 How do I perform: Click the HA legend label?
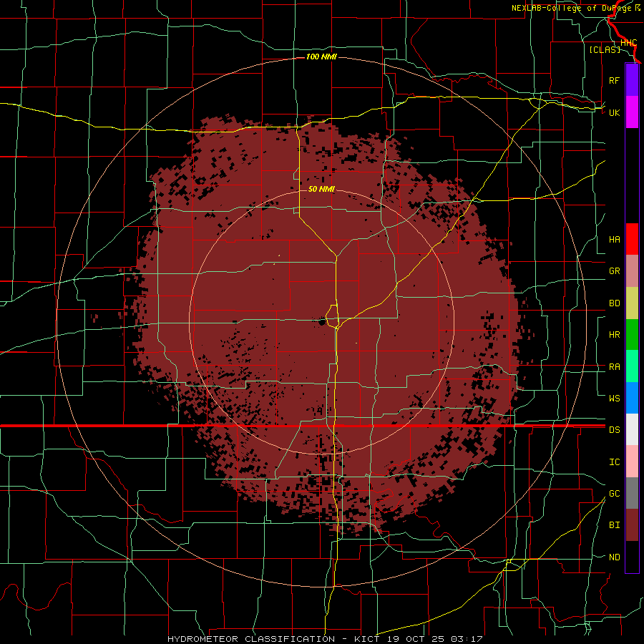click(x=614, y=240)
